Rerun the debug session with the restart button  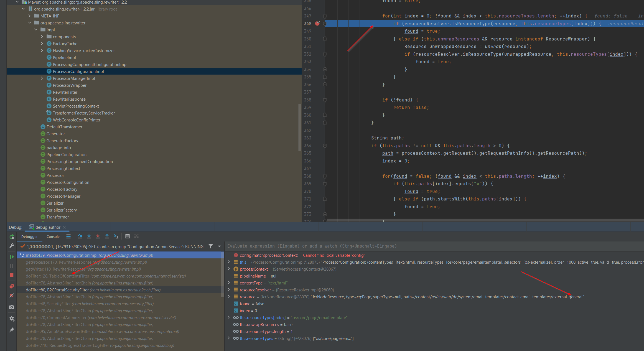click(12, 237)
